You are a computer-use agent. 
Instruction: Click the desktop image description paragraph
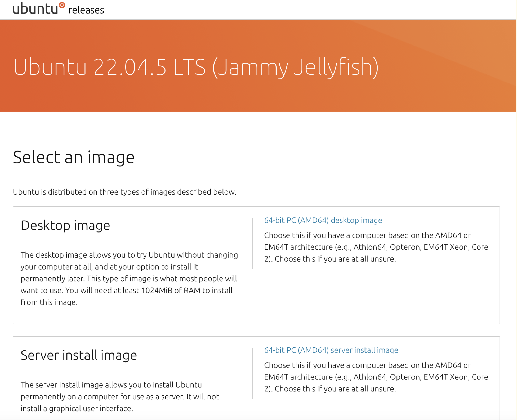(x=129, y=278)
